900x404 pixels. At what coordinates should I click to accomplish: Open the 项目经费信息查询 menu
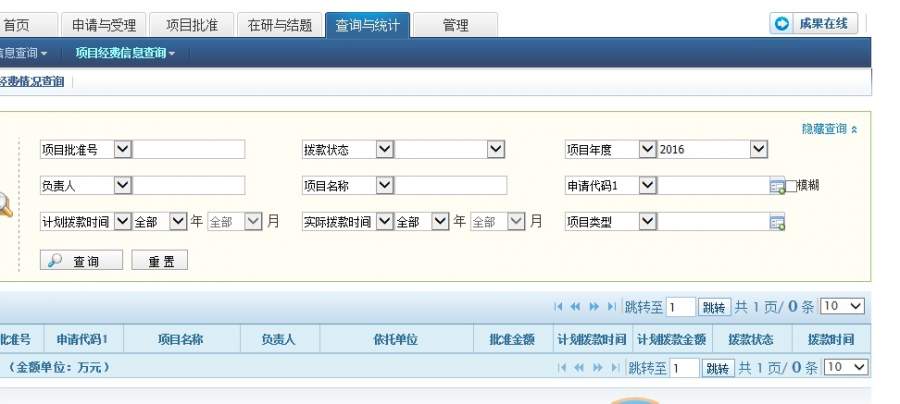(125, 53)
